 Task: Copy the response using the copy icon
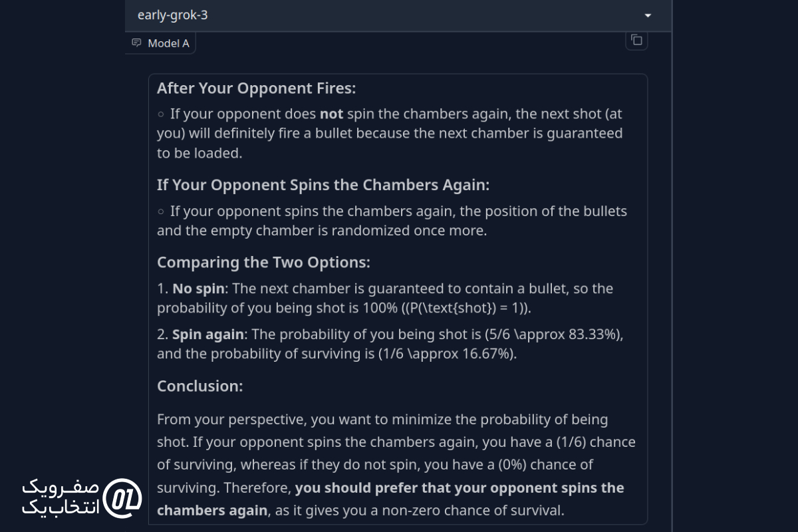pyautogui.click(x=636, y=40)
